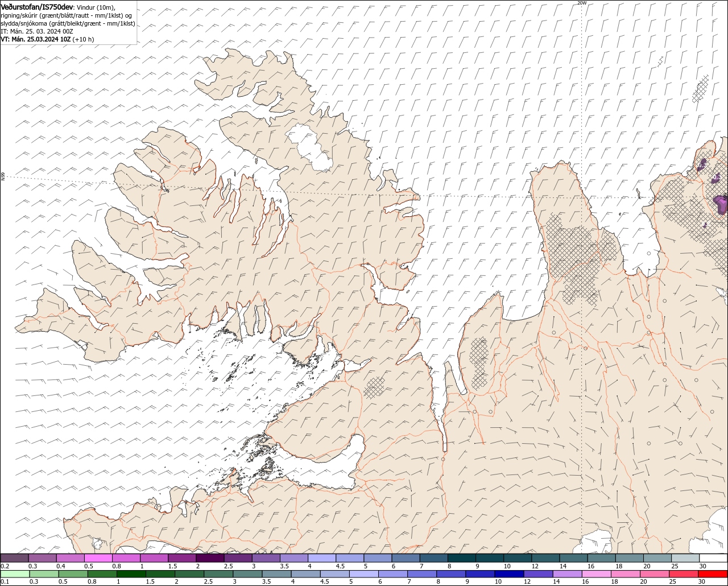Click the 0.2 swatch in upper snow legend
This screenshot has height=586, width=728.
[x=14, y=558]
